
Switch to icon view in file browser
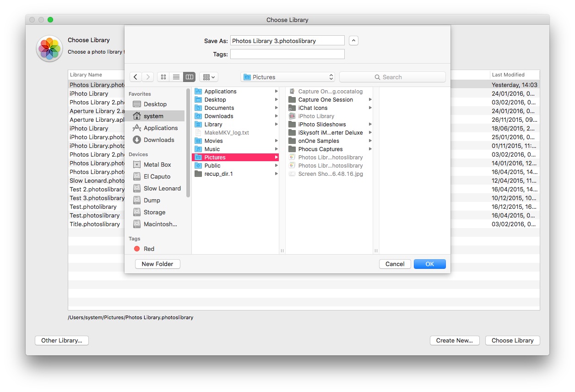coord(163,76)
